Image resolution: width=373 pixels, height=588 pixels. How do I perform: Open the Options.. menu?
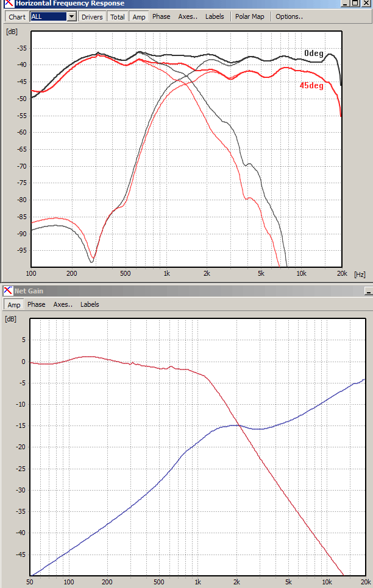coord(290,16)
